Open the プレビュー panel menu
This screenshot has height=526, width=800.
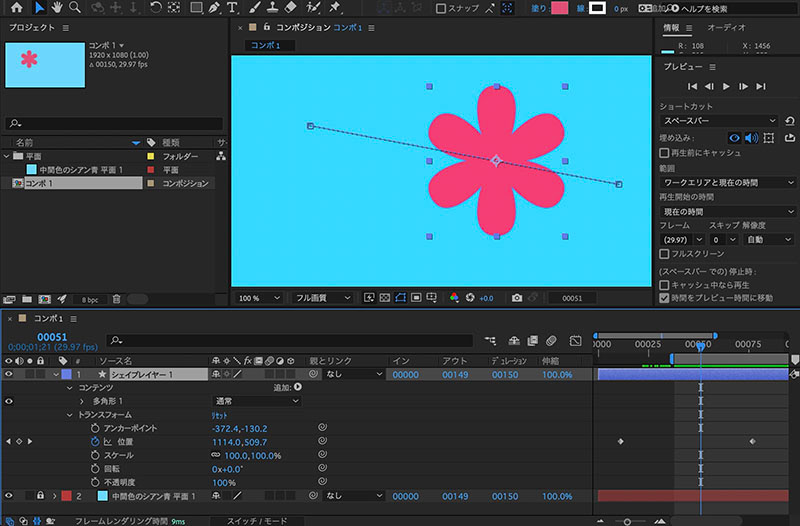pyautogui.click(x=712, y=67)
